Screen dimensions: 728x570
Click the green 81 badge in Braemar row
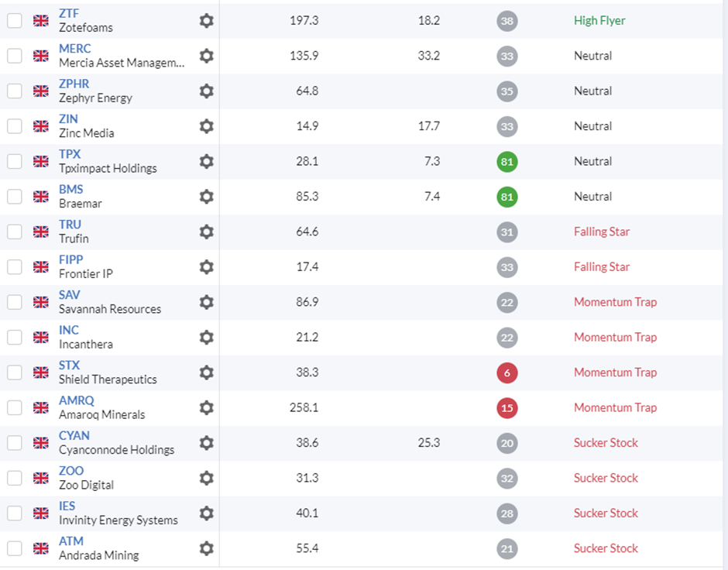coord(507,197)
